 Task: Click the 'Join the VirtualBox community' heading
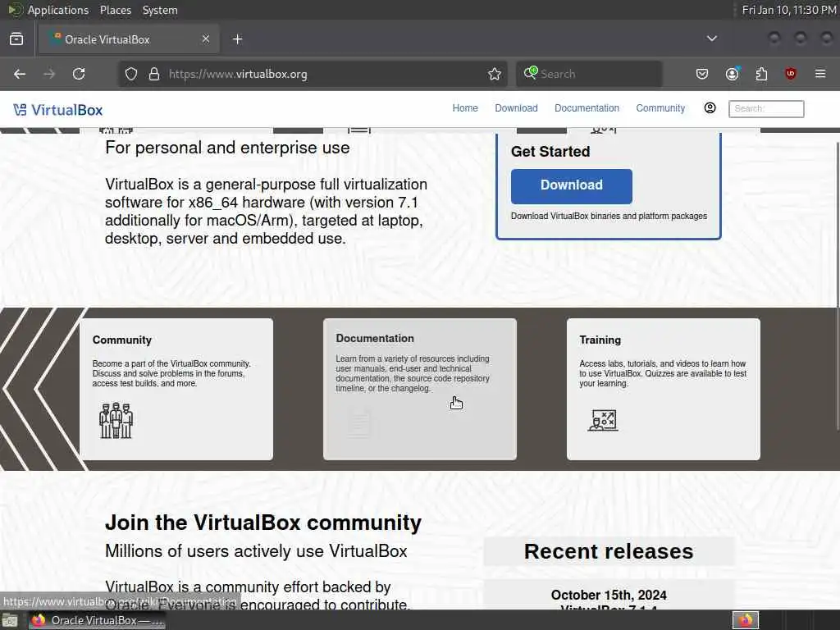point(263,523)
